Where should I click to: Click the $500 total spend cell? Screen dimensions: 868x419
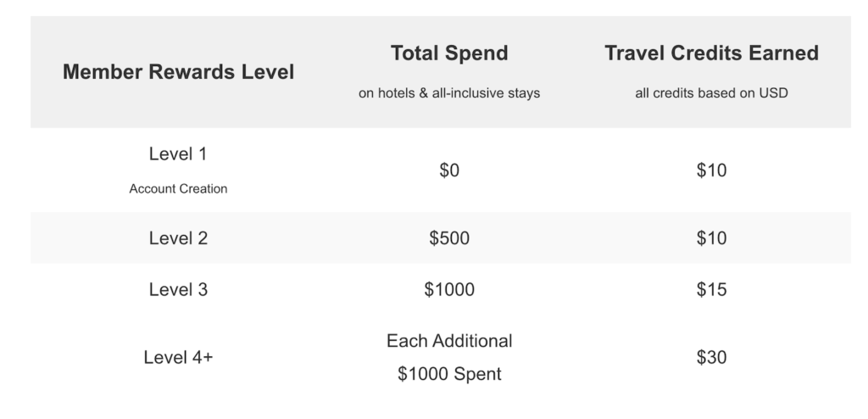(449, 238)
